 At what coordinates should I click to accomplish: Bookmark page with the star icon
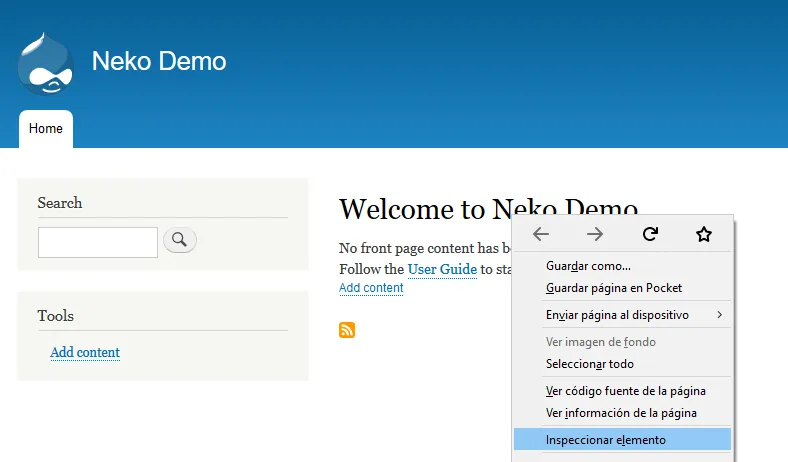704,234
